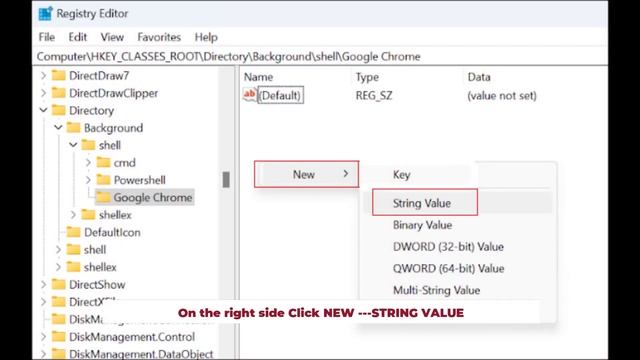Select the Powershell tree item
Image resolution: width=640 pixels, height=360 pixels.
(140, 180)
